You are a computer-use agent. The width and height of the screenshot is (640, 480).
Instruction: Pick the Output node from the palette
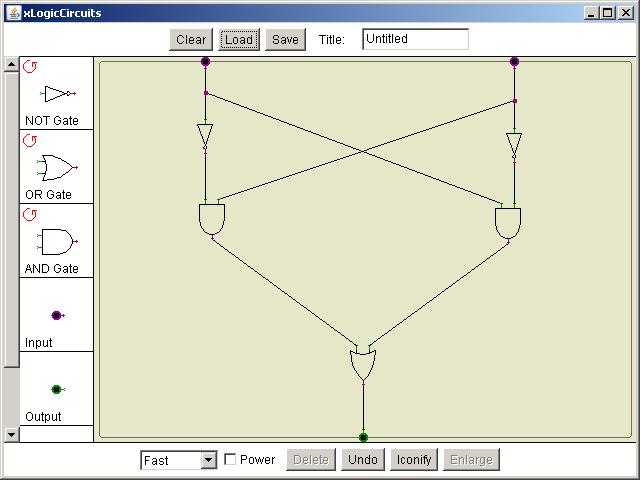(57, 389)
